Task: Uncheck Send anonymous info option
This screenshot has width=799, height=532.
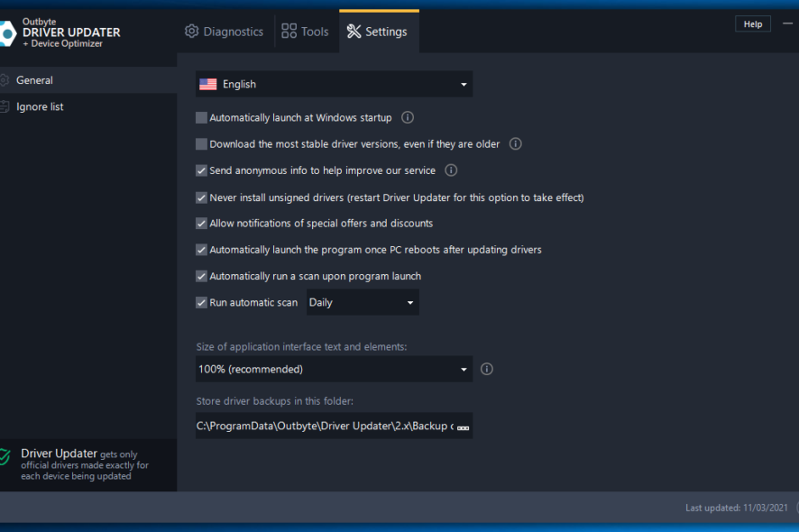Action: 201,170
